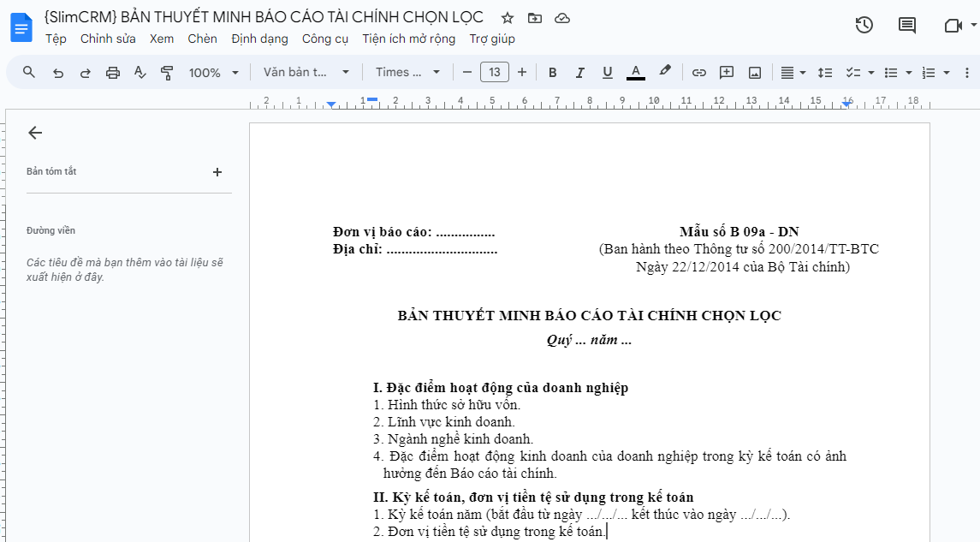
Task: Open the Định dạng menu
Action: point(261,39)
